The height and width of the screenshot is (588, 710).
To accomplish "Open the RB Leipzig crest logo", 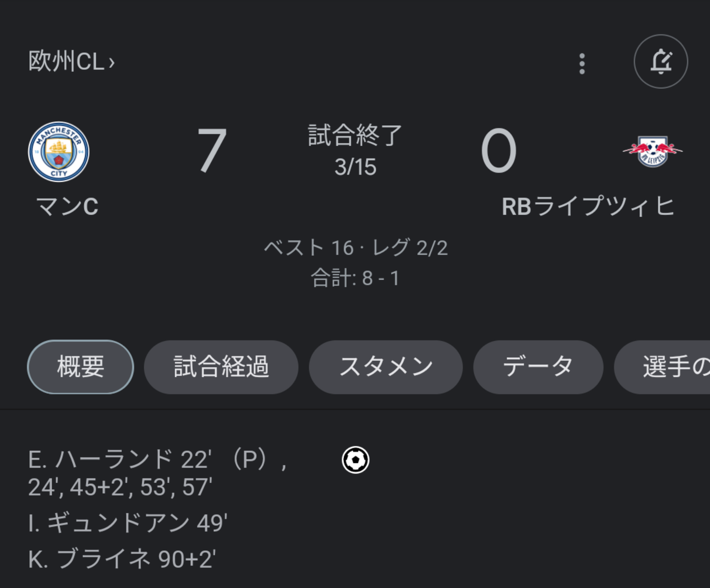I will 652,151.
